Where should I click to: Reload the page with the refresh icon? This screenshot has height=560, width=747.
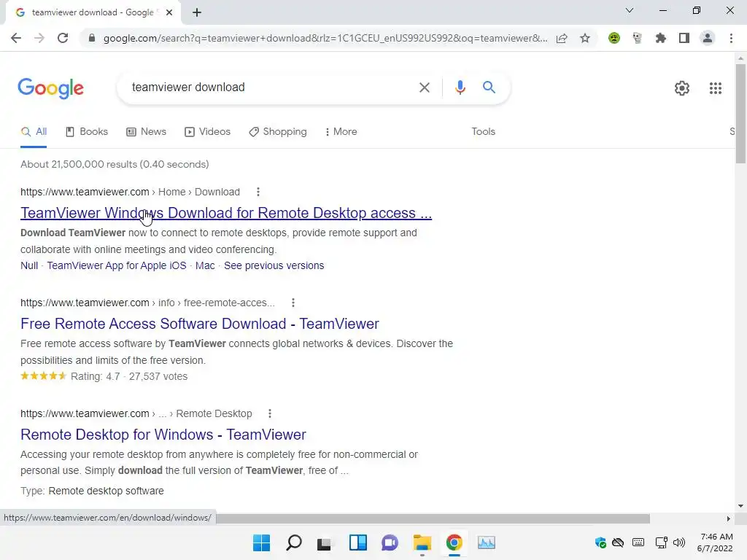coord(63,38)
